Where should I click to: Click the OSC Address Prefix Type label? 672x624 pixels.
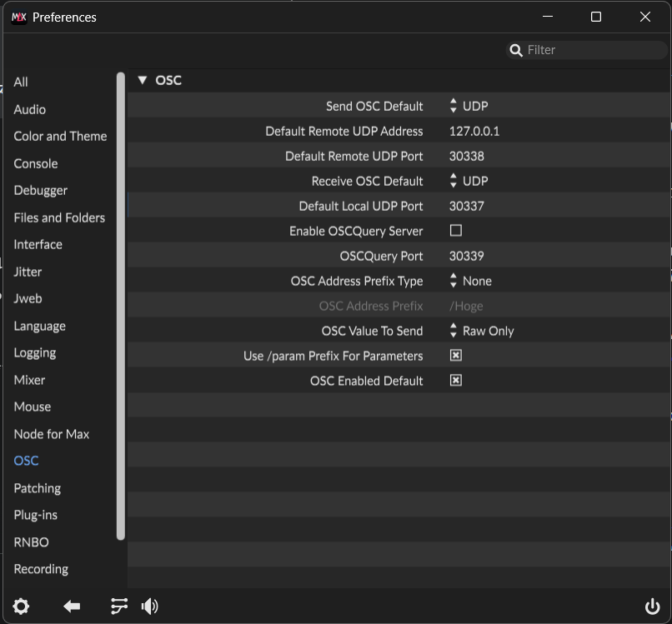357,281
